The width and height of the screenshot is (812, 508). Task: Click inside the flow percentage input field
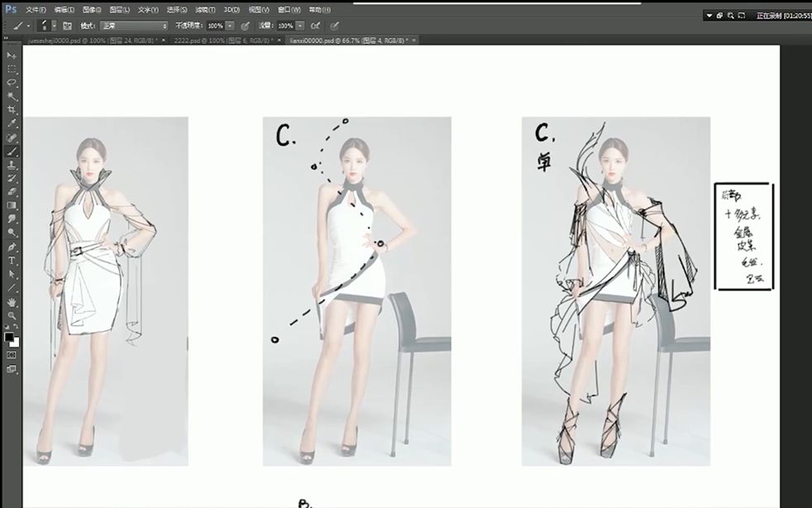point(287,26)
